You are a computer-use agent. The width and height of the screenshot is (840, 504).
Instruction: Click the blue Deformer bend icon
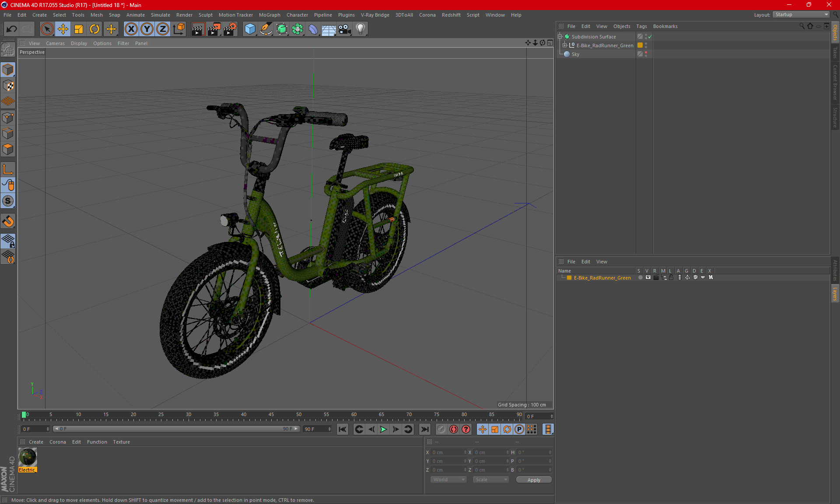(x=313, y=29)
